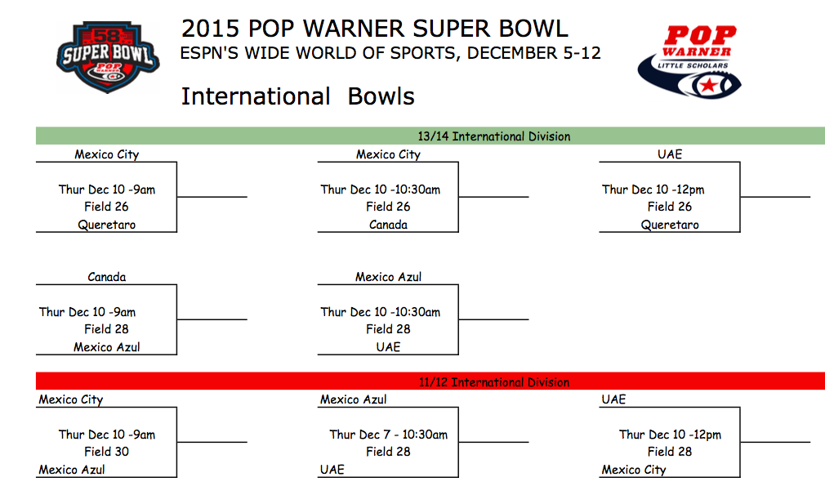Click the 2015 Pop Warner Super Bowl title
The width and height of the screenshot is (825, 504).
click(374, 29)
